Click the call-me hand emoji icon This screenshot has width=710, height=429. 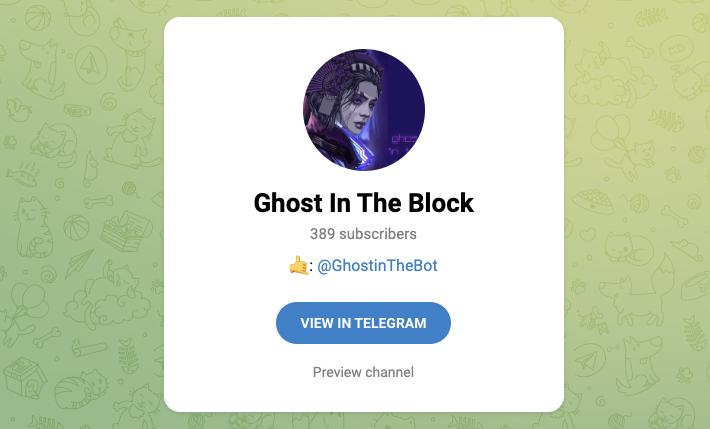coord(298,265)
